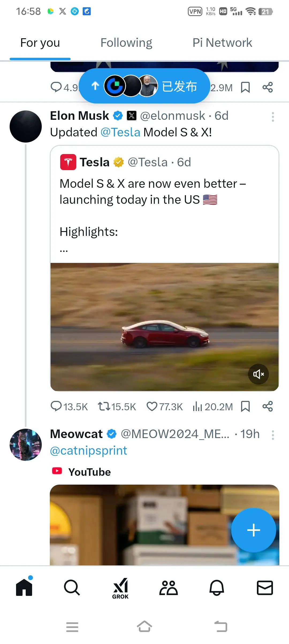Viewport: 289px width, 644px height.
Task: Tap the new posts pill button
Action: (144, 86)
